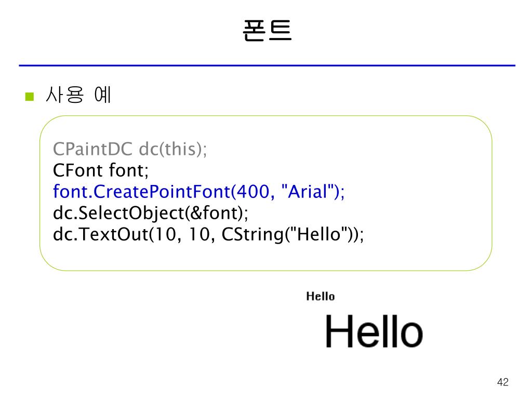Viewport: 532px width, 399px height.
Task: Select the line CFont font;
Action: coord(101,170)
